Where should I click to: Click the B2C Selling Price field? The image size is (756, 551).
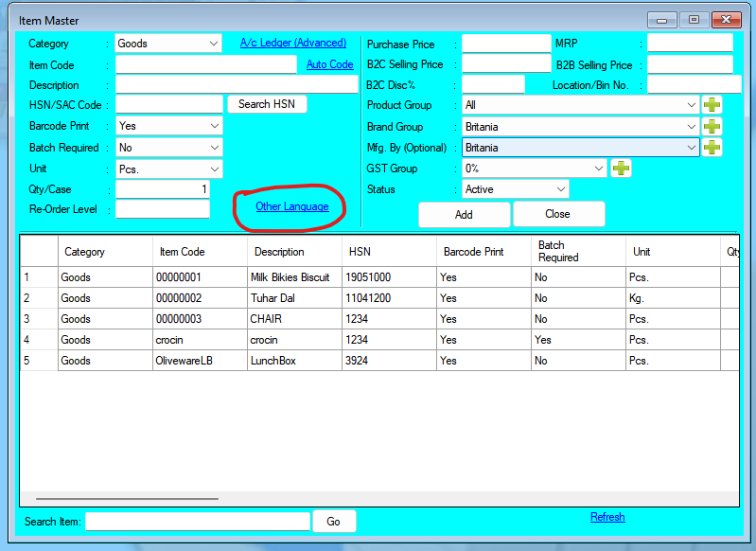(x=506, y=63)
